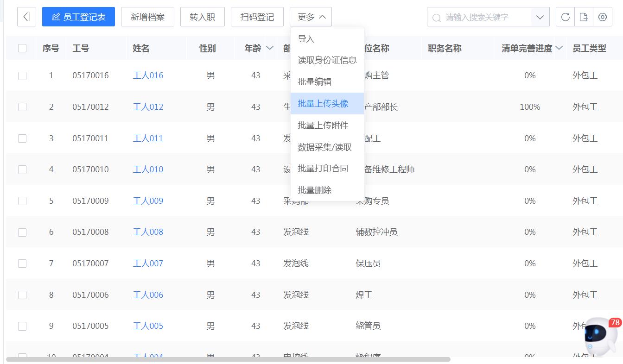The image size is (623, 364).
Task: Collapse the 更多 dropdown menu
Action: coord(311,17)
